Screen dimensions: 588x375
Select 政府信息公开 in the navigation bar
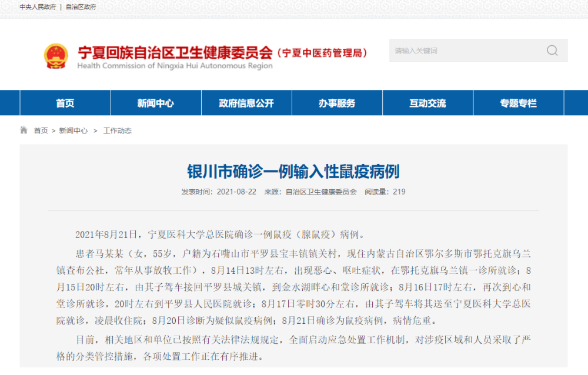pyautogui.click(x=246, y=103)
